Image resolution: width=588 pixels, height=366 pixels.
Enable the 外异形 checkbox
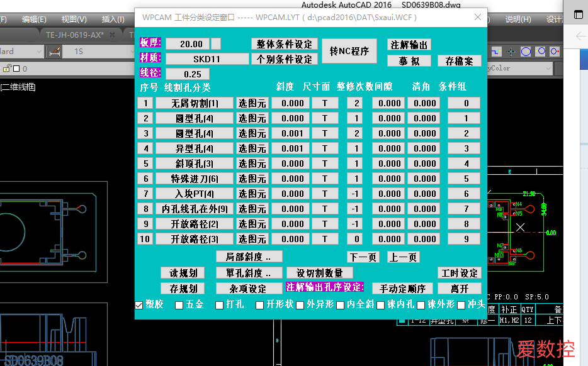tap(300, 305)
